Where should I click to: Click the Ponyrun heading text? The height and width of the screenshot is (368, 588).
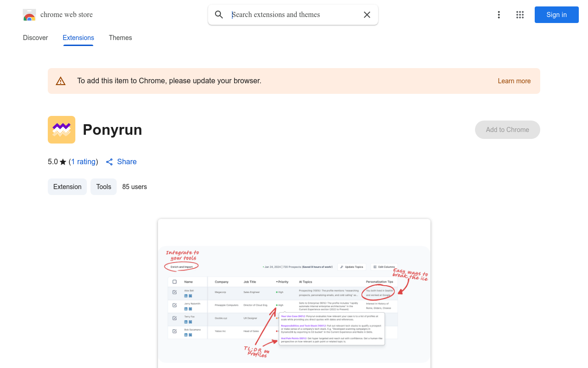(113, 130)
